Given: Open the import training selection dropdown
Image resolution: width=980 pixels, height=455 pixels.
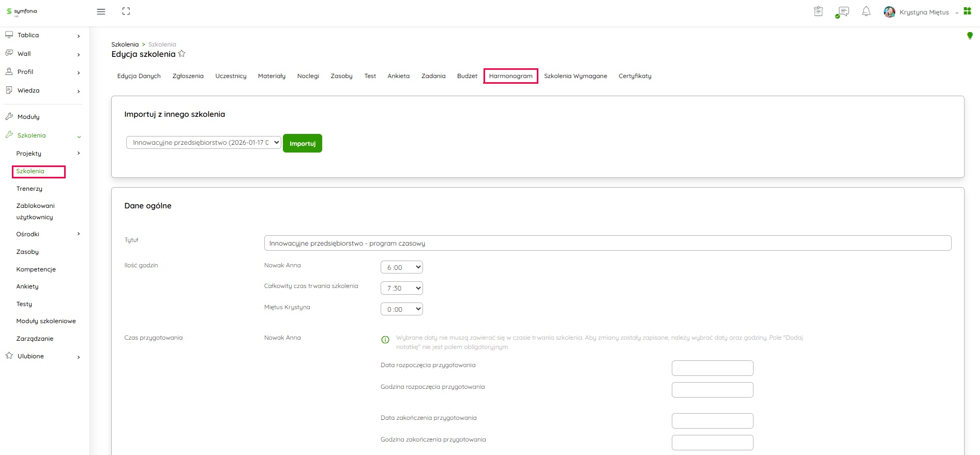Looking at the screenshot, I should point(204,143).
